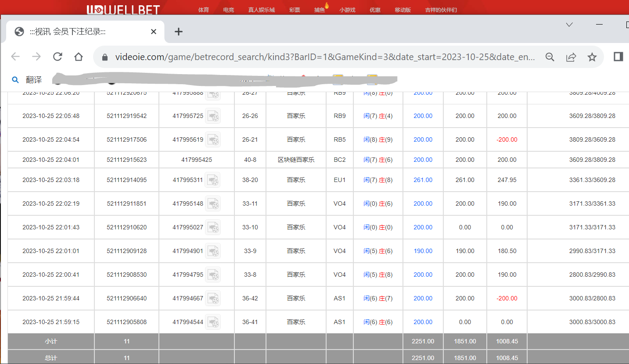Select balance 3361.33/3609.28
Screen dimensions: 629x364
[592, 180]
